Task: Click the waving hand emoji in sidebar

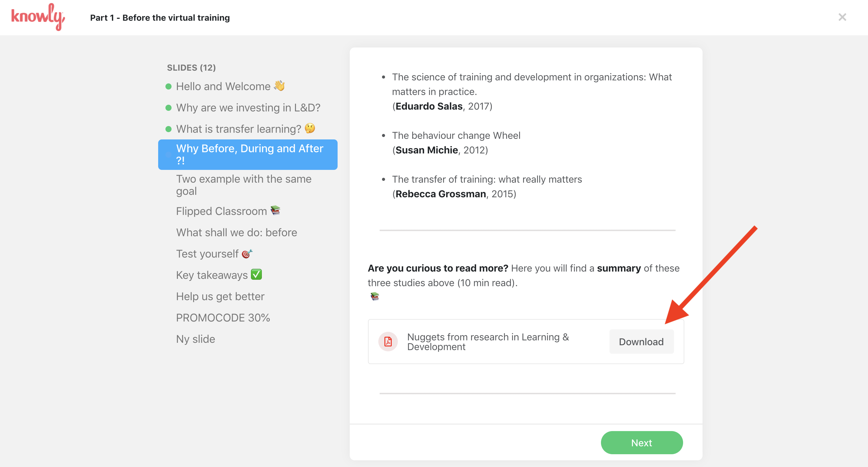Action: pos(279,86)
